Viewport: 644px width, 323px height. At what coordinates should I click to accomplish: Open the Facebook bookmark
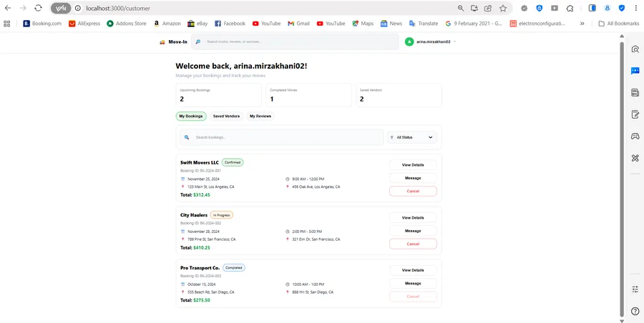pos(230,24)
